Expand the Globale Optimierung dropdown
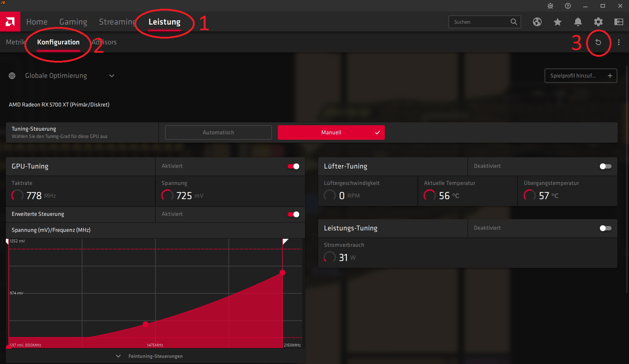 pos(112,76)
